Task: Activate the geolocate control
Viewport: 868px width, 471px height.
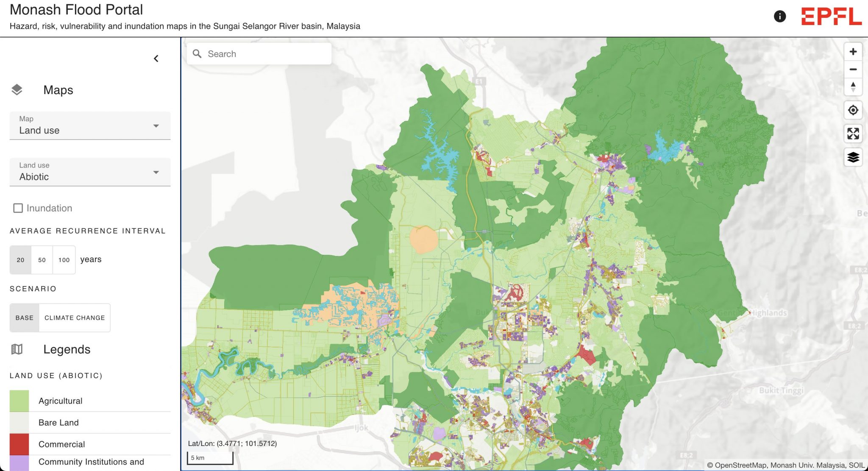Action: tap(853, 110)
